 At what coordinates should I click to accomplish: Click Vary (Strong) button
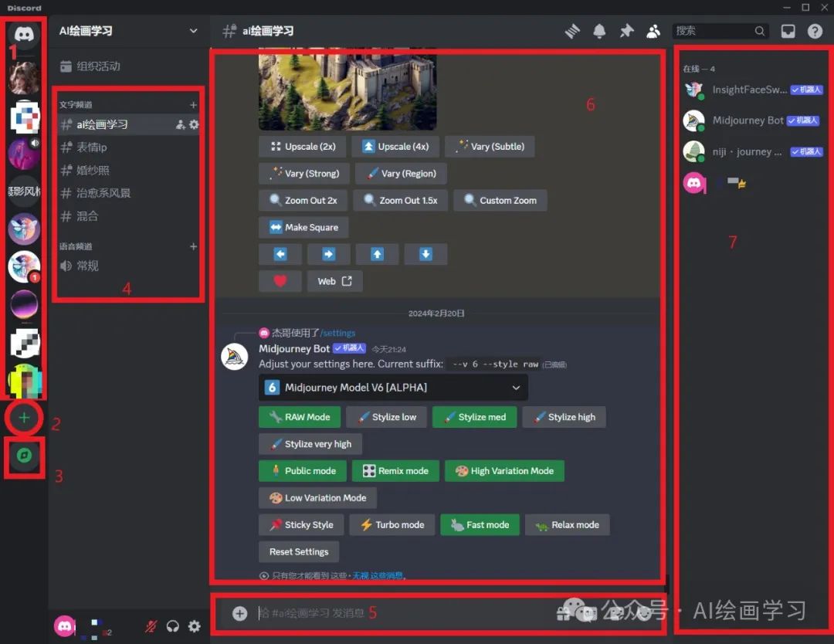[x=304, y=174]
